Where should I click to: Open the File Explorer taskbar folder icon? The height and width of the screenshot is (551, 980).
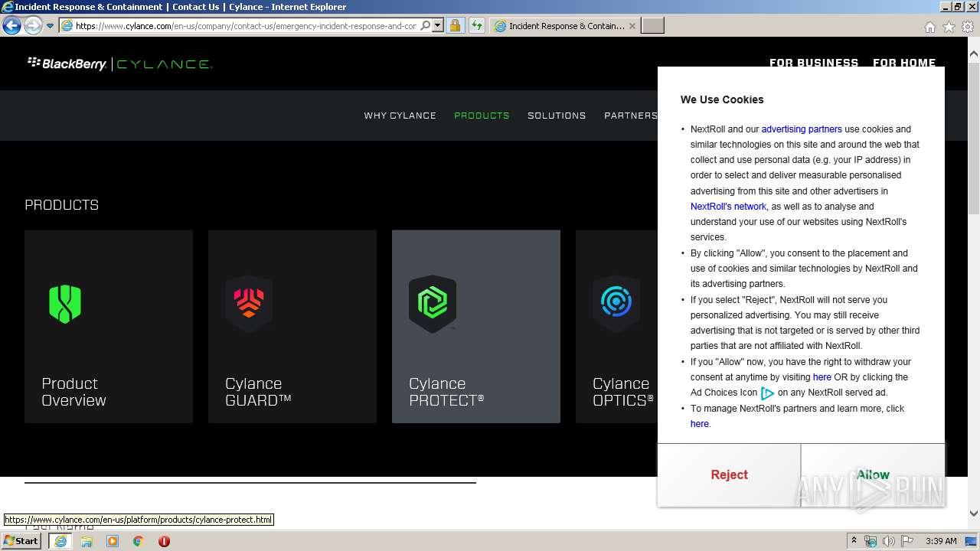pyautogui.click(x=87, y=541)
